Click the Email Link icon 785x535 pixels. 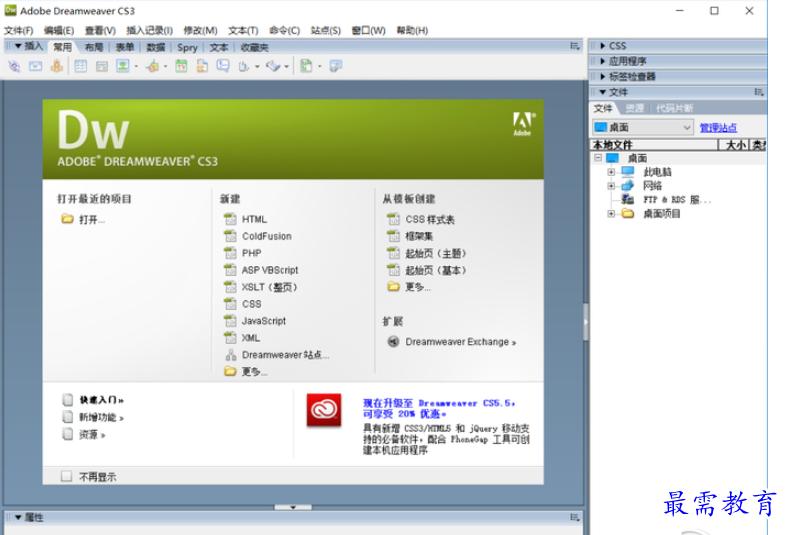tap(36, 66)
